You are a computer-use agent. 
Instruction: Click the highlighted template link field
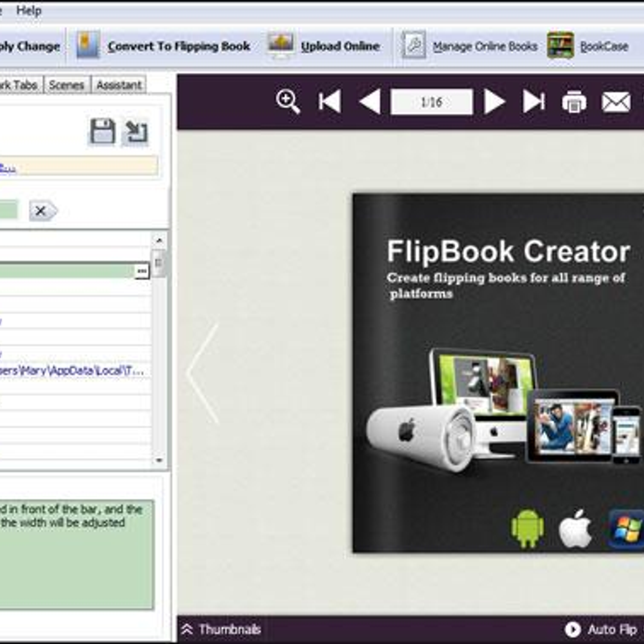(x=79, y=166)
